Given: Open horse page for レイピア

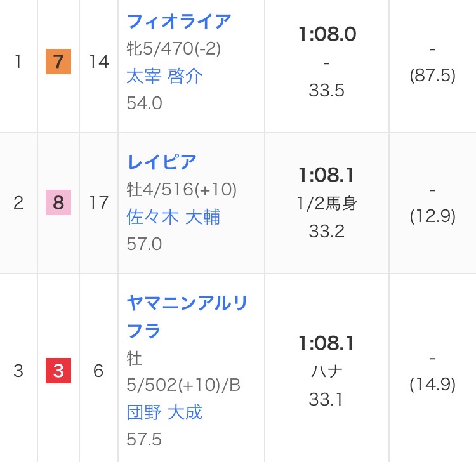Looking at the screenshot, I should click(162, 162).
